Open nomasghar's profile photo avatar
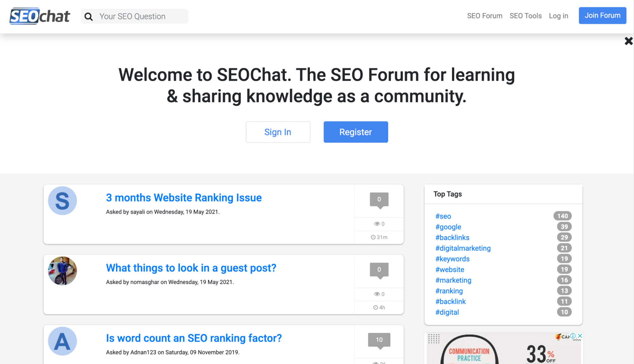 tap(62, 271)
